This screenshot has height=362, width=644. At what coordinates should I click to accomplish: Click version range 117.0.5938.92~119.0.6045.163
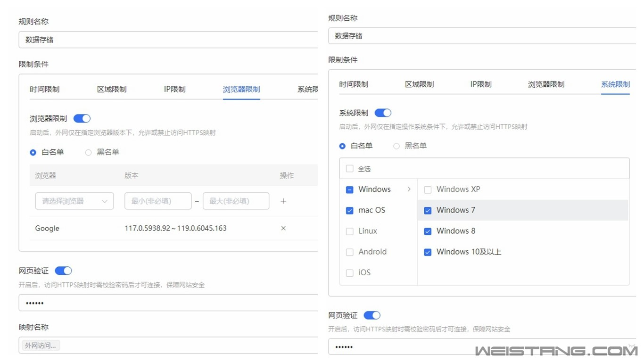[175, 228]
